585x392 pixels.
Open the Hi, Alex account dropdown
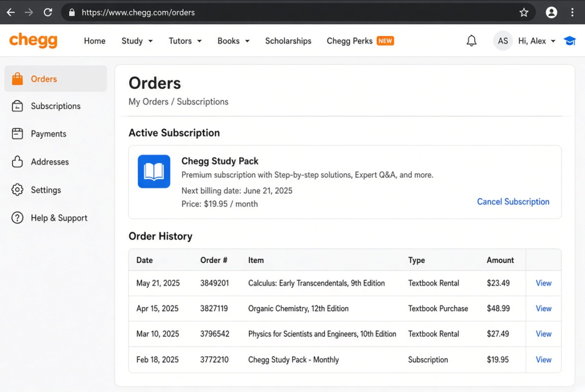pyautogui.click(x=536, y=41)
